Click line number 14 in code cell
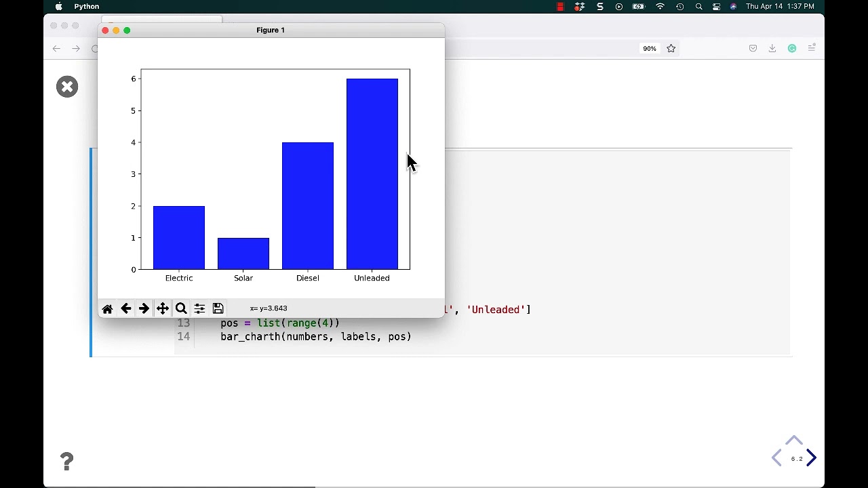Image resolution: width=868 pixels, height=488 pixels. click(183, 337)
